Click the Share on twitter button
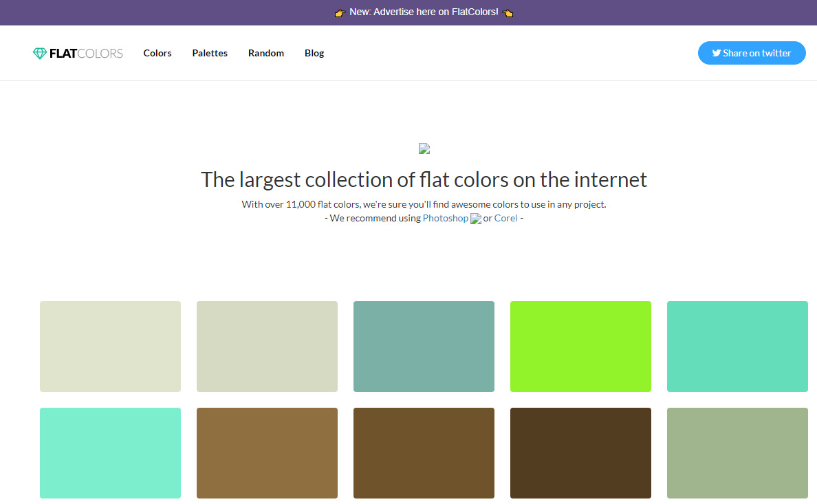This screenshot has height=504, width=817. (x=752, y=53)
